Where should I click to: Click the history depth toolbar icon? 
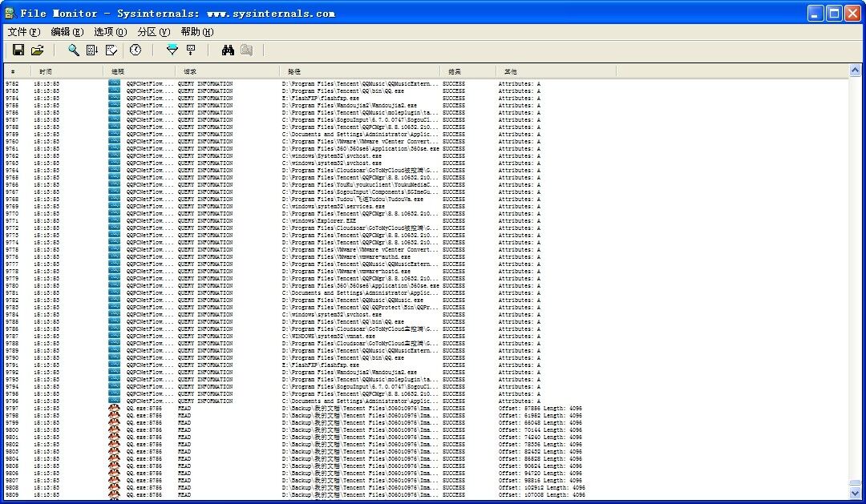[x=191, y=50]
